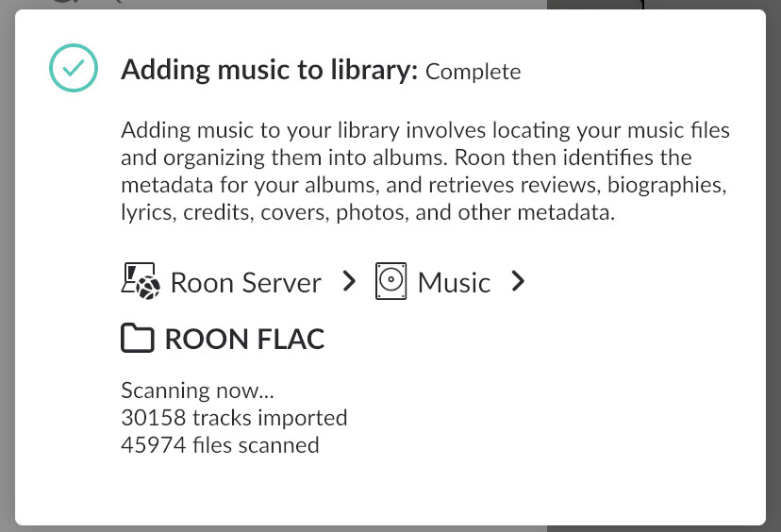Viewport: 781px width, 532px height.
Task: Click the "45974 files scanned" line
Action: pyautogui.click(x=220, y=444)
